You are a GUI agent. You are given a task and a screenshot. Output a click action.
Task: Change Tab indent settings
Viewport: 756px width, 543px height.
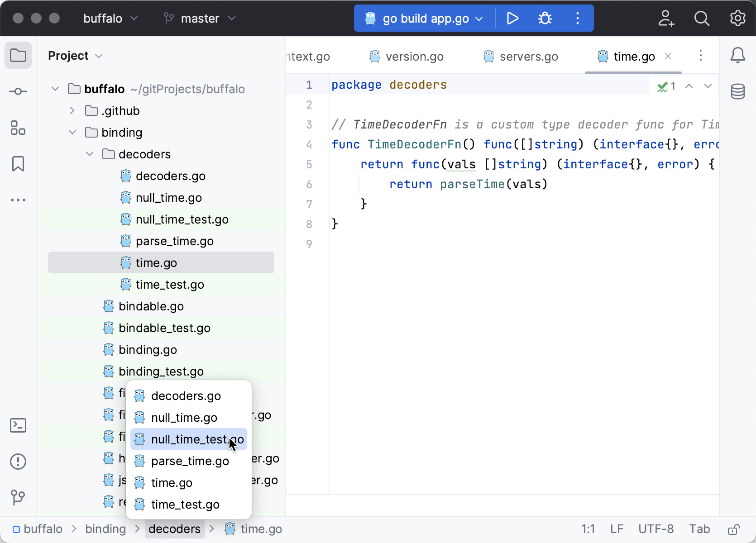click(x=699, y=529)
